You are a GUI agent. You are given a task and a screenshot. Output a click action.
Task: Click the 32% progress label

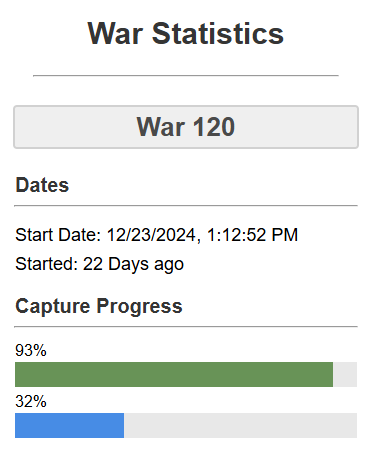(31, 401)
